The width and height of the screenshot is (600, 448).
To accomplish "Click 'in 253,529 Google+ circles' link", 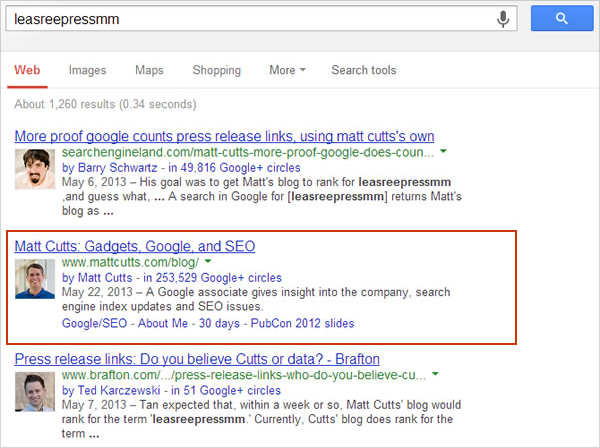I will click(x=212, y=278).
